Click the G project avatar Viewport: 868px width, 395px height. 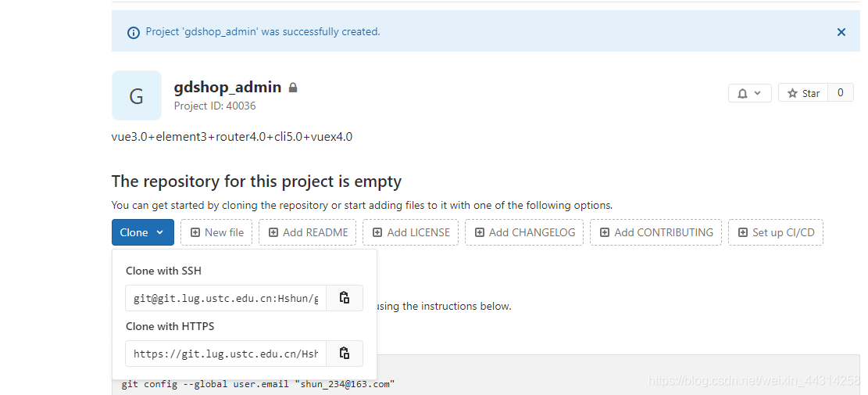coord(137,95)
